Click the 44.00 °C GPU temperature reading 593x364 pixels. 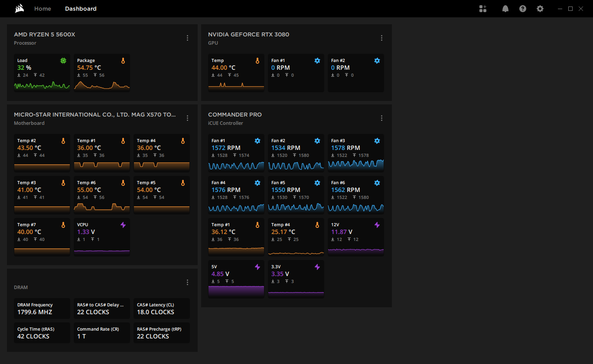224,68
